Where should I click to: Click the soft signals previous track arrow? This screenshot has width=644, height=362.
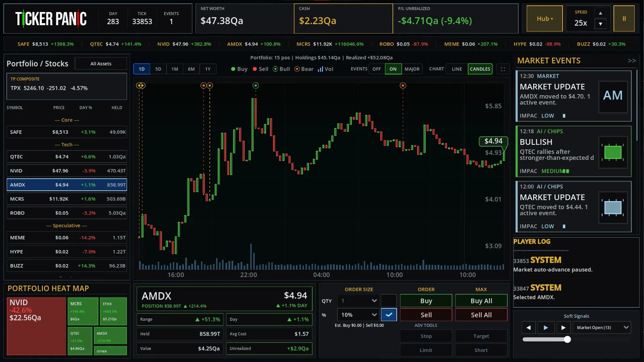tap(528, 327)
